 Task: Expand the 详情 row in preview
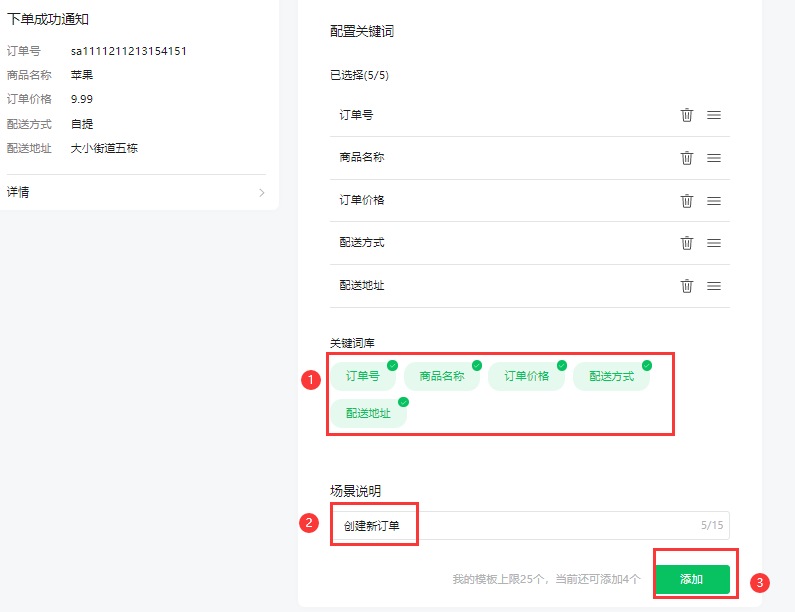click(x=135, y=192)
